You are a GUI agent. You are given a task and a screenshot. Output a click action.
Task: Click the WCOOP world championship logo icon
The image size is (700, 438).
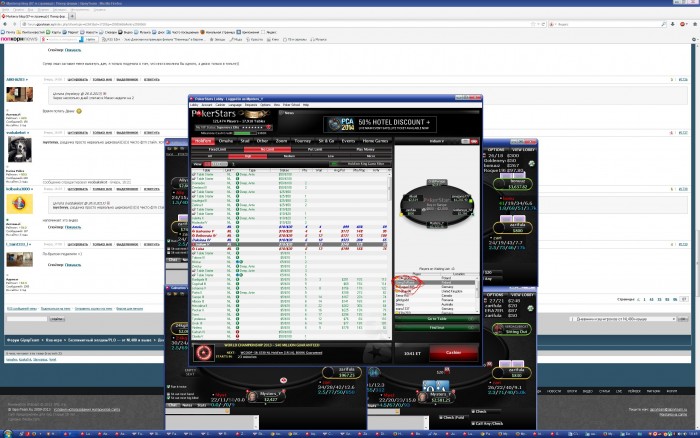(204, 353)
